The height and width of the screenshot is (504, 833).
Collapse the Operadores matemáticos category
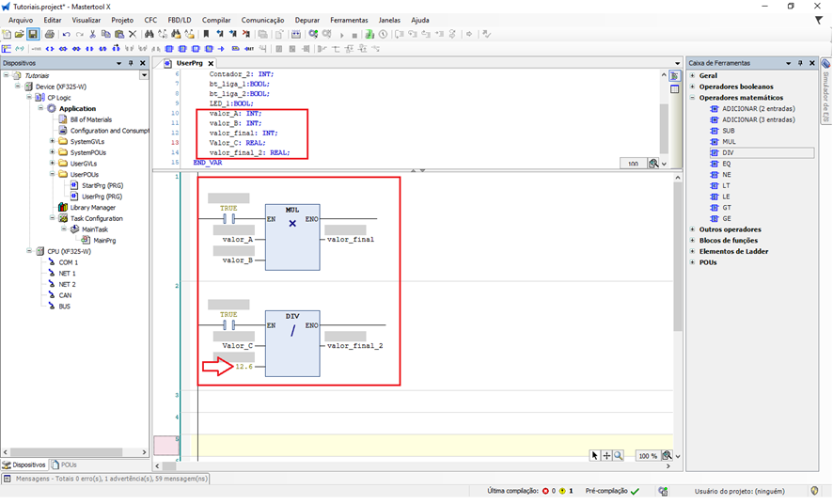[693, 97]
